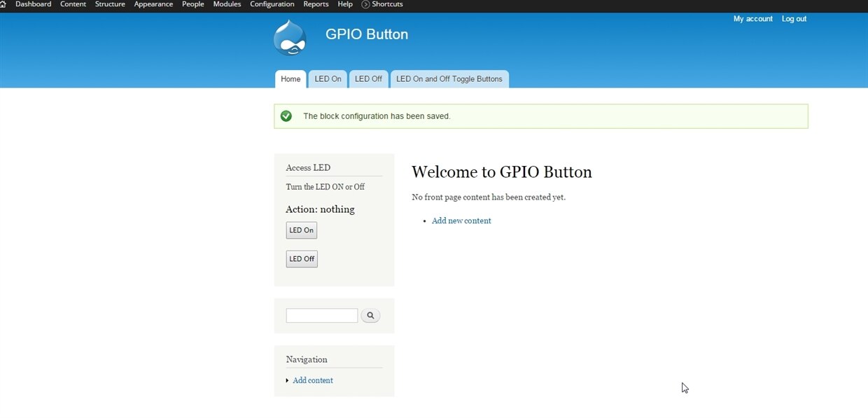Open the Configuration menu item

[x=272, y=4]
